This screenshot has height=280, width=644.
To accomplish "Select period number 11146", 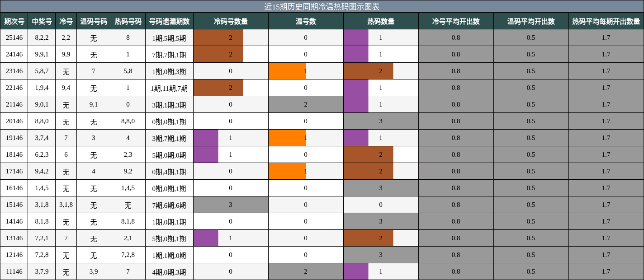I will 14,271.
